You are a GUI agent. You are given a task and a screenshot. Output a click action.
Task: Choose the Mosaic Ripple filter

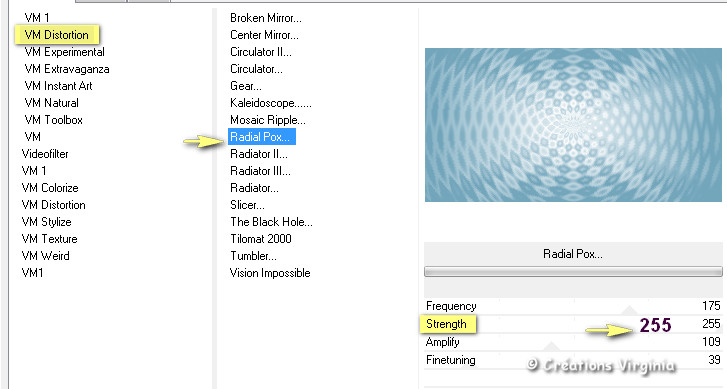(x=268, y=120)
